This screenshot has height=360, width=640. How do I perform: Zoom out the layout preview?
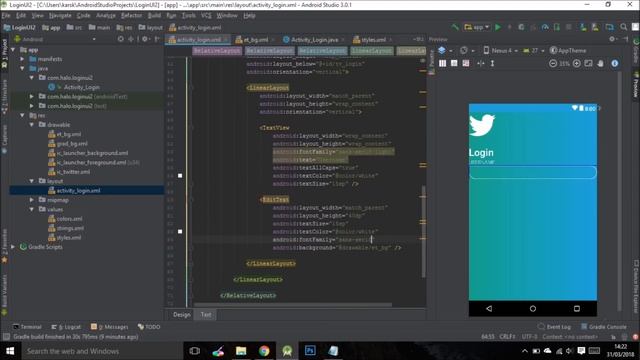(553, 63)
